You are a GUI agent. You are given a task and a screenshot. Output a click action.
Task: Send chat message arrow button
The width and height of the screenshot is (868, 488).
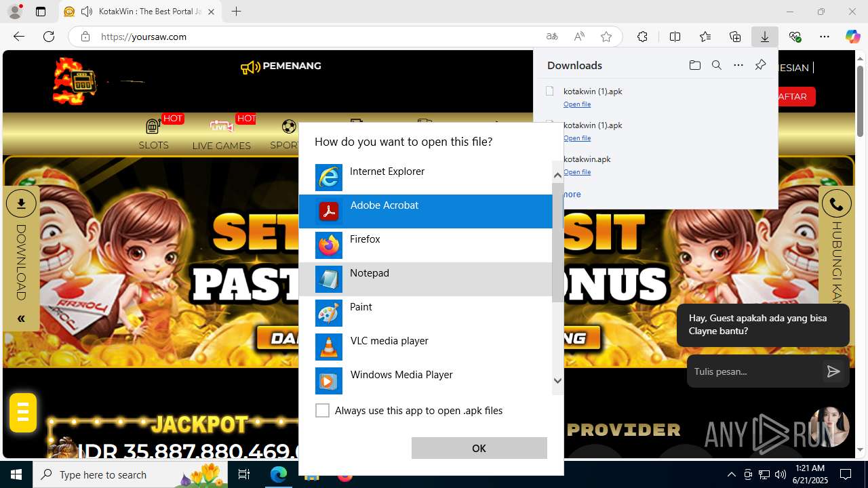[833, 371]
